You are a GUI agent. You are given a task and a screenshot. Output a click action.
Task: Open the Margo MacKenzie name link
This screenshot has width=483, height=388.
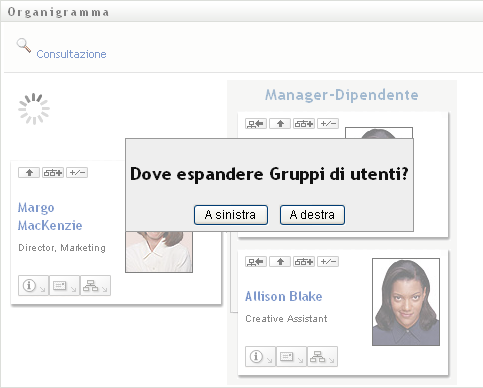[x=50, y=216]
